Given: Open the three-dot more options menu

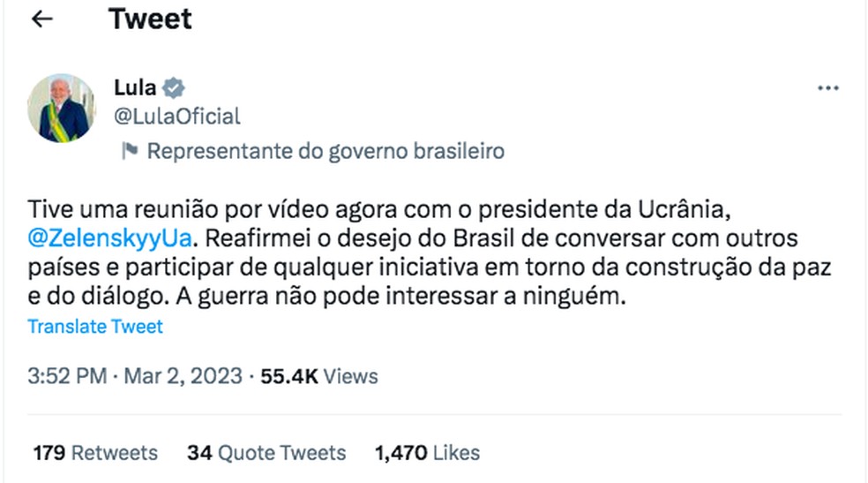Looking at the screenshot, I should [x=827, y=88].
